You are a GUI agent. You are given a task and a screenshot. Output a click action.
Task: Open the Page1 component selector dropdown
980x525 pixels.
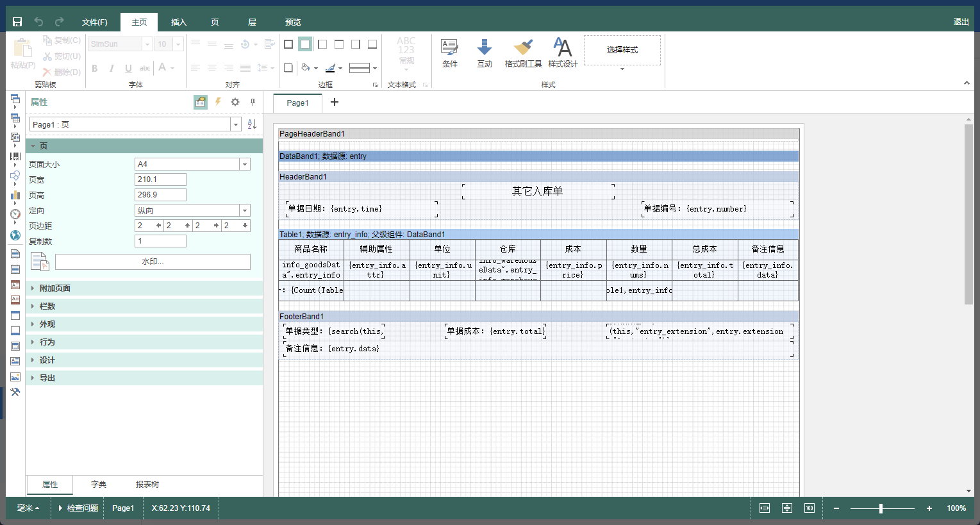coord(236,124)
